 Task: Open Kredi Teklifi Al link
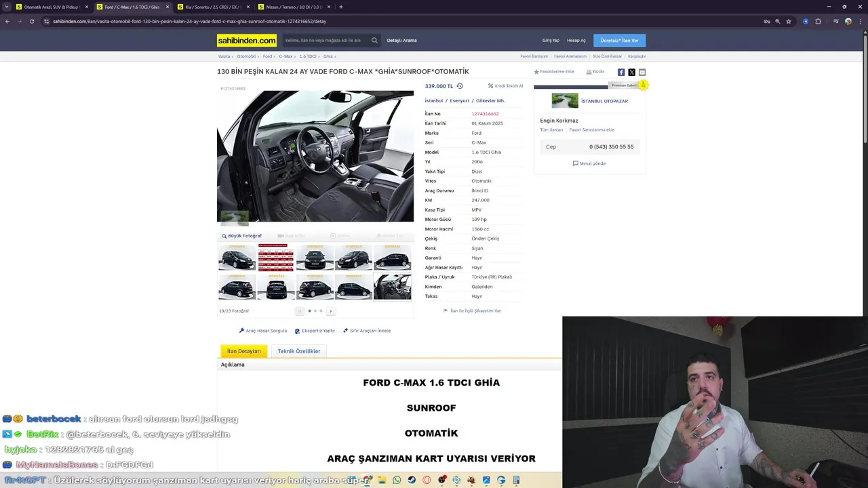tap(505, 86)
